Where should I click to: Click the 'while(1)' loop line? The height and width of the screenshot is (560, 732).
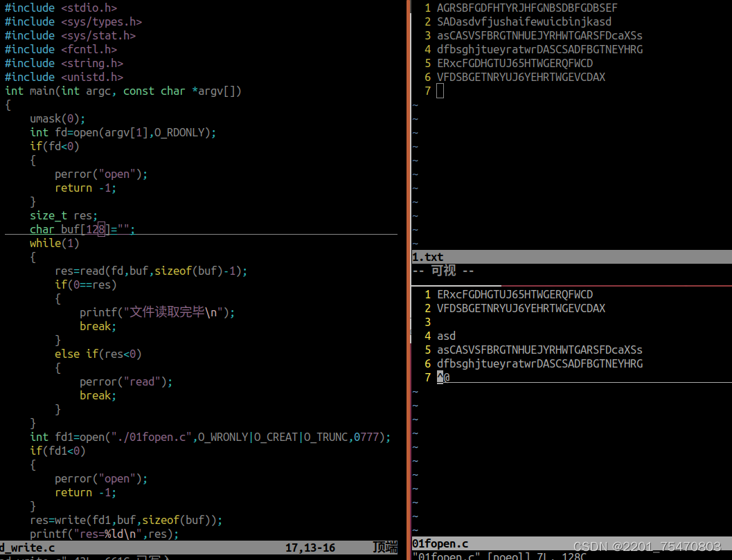pyautogui.click(x=55, y=243)
